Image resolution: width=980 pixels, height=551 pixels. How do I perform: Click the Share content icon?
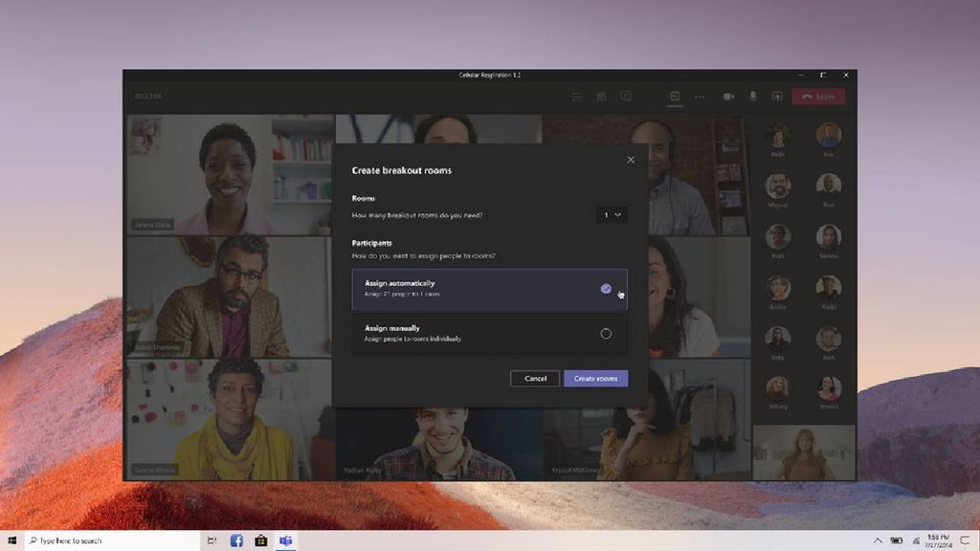tap(776, 96)
